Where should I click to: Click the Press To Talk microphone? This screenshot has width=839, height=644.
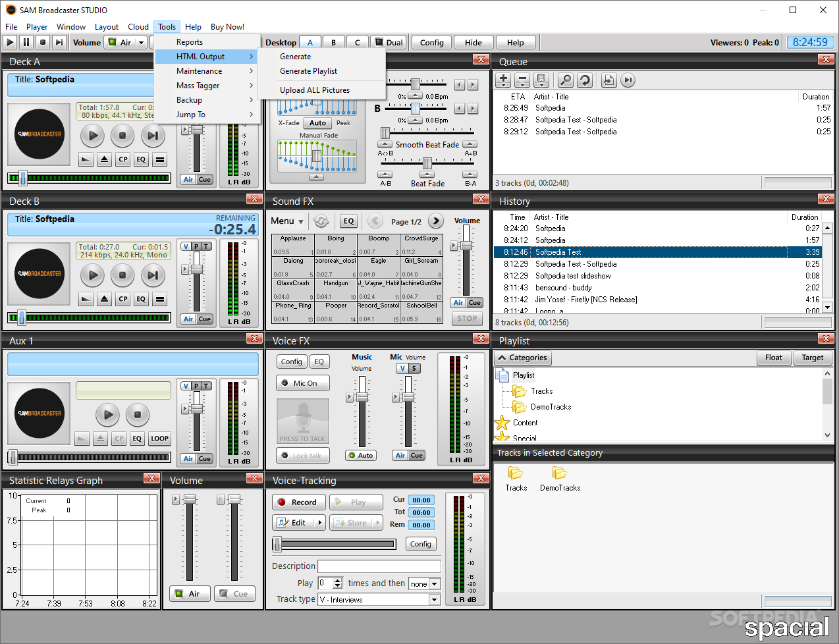pyautogui.click(x=303, y=421)
